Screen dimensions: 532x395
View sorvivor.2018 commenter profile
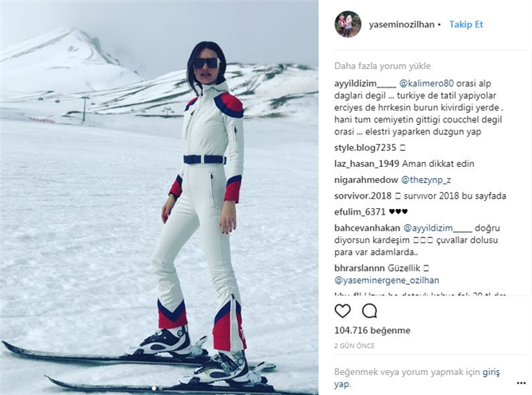click(x=363, y=196)
